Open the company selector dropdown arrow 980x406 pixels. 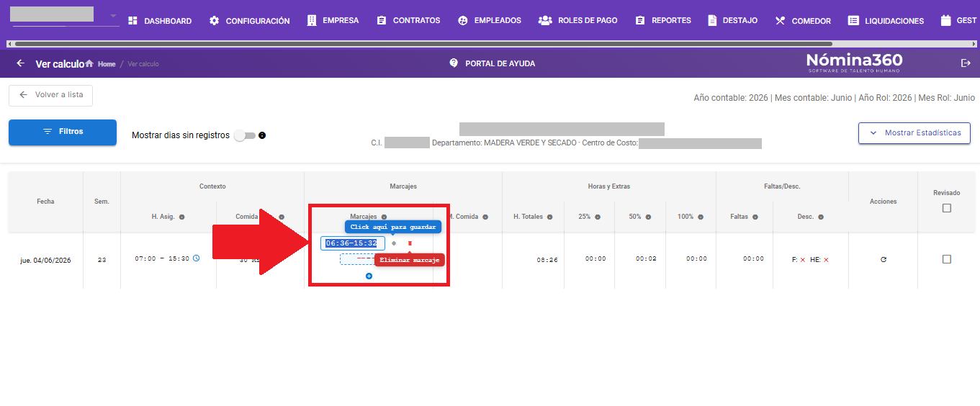113,16
